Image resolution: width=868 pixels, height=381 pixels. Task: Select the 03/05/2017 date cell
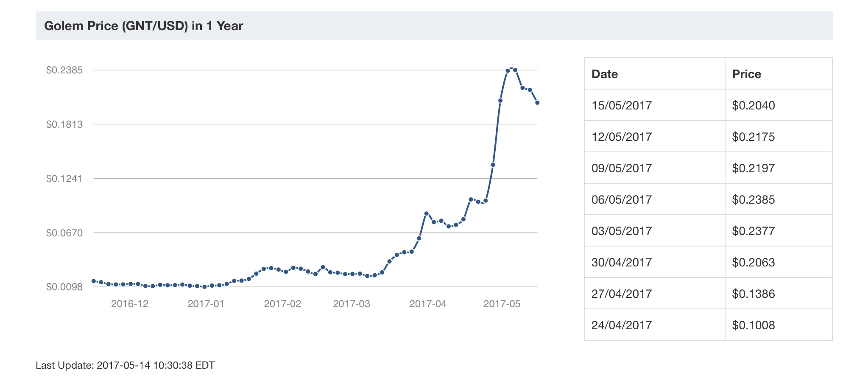[x=654, y=230]
